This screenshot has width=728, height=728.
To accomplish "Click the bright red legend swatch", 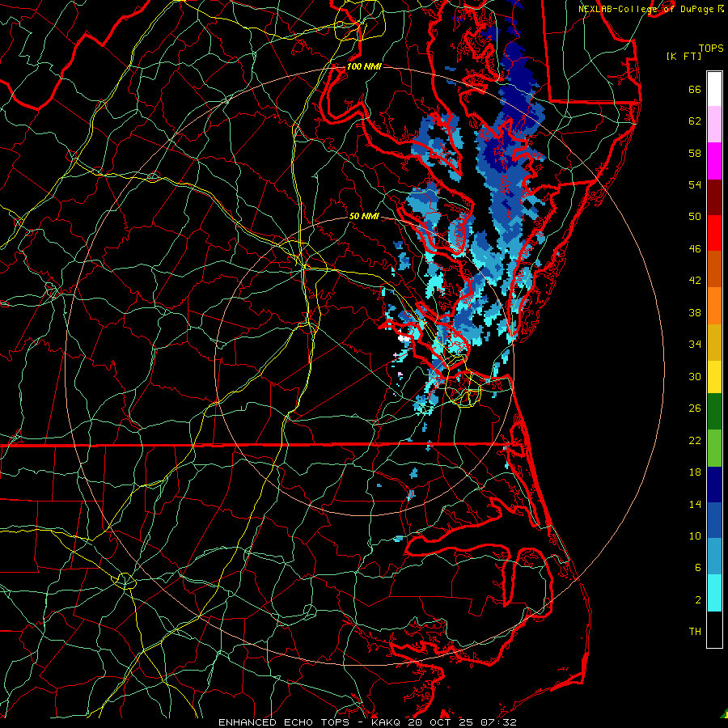I will pos(714,233).
